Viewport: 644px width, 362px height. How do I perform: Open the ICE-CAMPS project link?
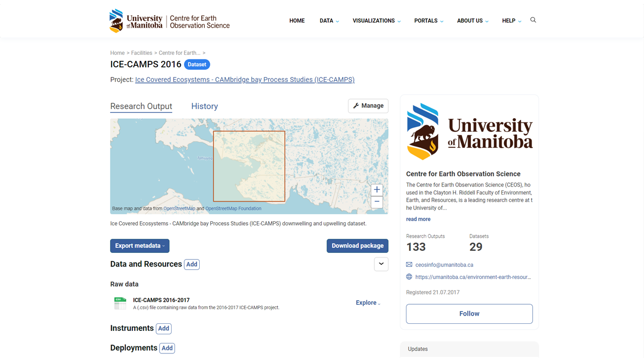[245, 79]
